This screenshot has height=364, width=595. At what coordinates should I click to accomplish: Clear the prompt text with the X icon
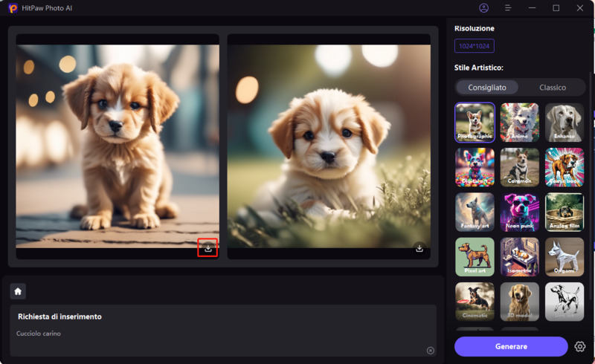tap(430, 350)
